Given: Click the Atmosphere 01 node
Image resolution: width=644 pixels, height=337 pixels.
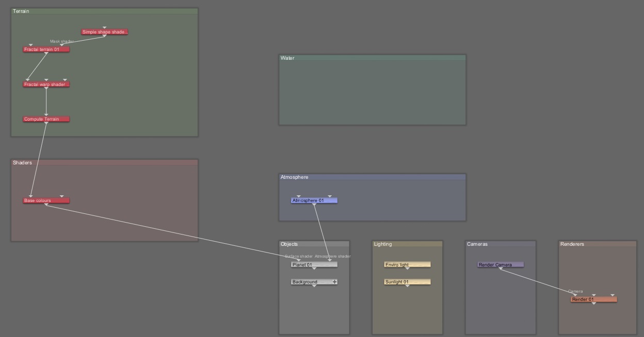Looking at the screenshot, I should pyautogui.click(x=314, y=200).
